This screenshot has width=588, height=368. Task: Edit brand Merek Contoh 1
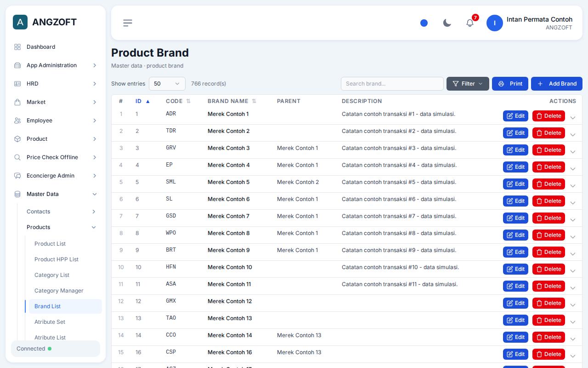[x=515, y=116]
